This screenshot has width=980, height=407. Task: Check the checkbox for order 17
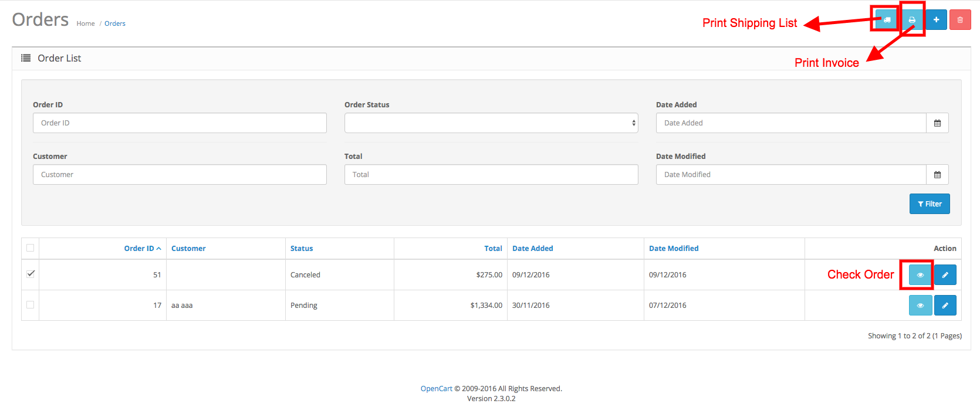click(x=31, y=305)
